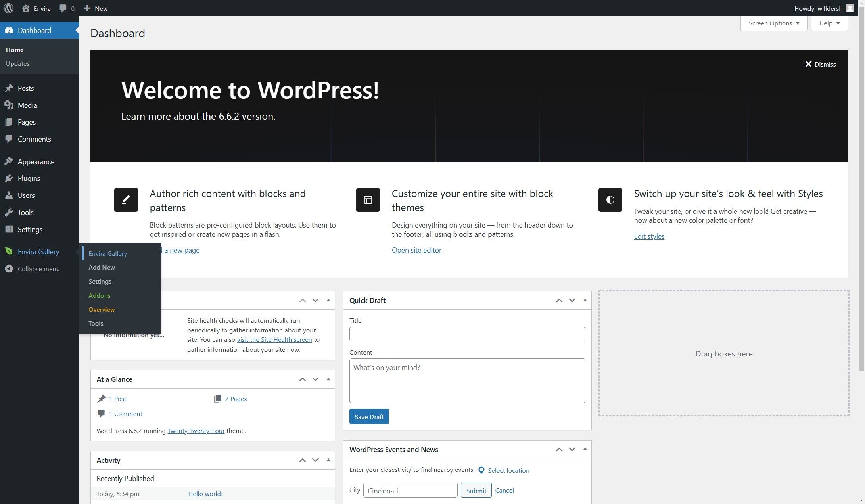The image size is (865, 504).
Task: Visit the Site Health screen link
Action: 274,339
